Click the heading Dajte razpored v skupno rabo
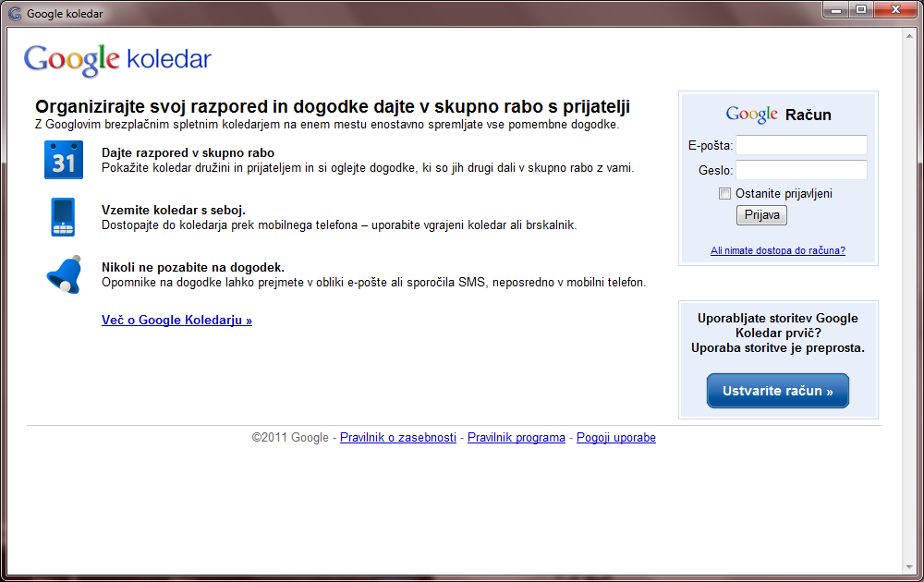Image resolution: width=924 pixels, height=582 pixels. 188,152
